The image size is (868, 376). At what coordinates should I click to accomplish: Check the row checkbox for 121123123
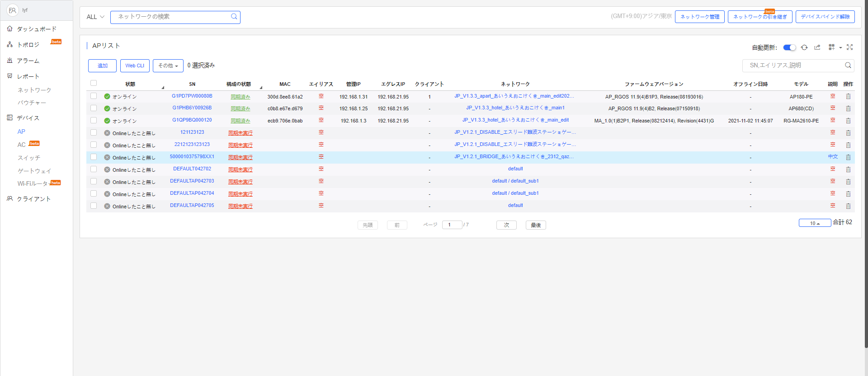94,132
